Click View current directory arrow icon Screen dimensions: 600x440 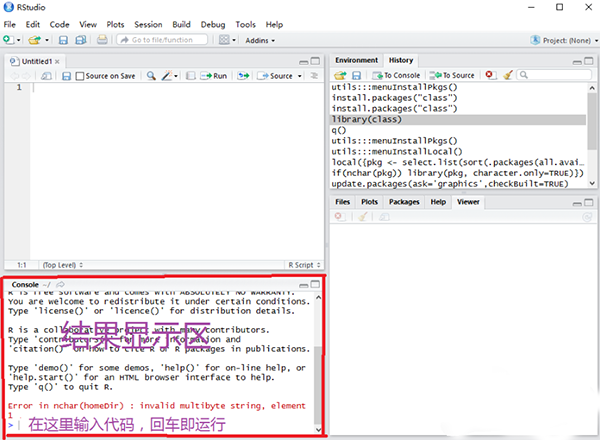tap(60, 284)
